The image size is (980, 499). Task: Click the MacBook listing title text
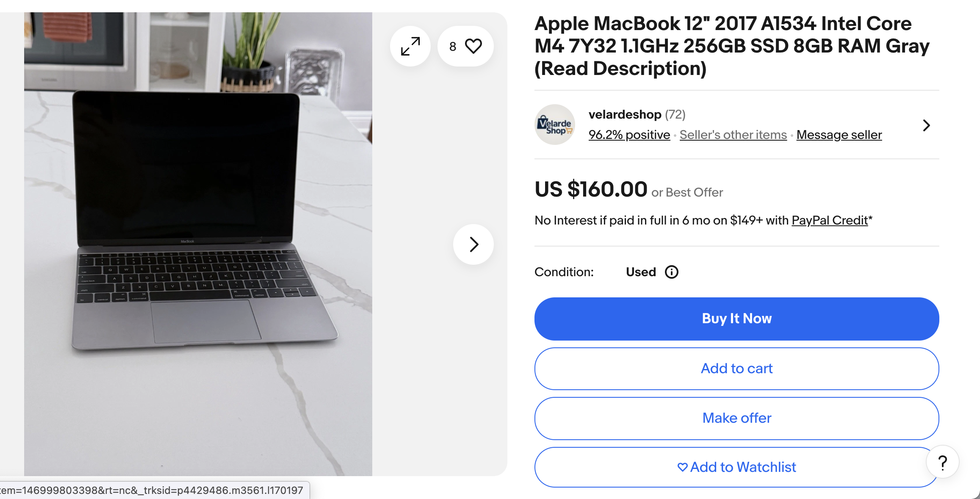click(x=731, y=46)
